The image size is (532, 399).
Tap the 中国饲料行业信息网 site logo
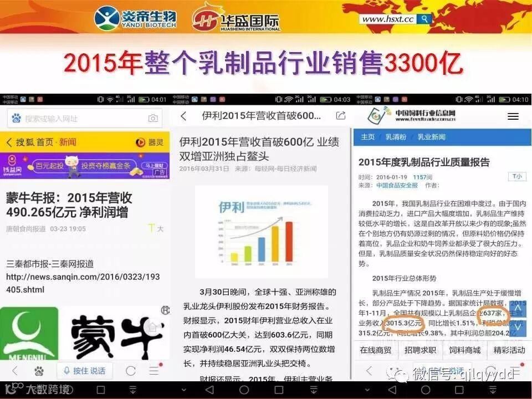tap(411, 115)
